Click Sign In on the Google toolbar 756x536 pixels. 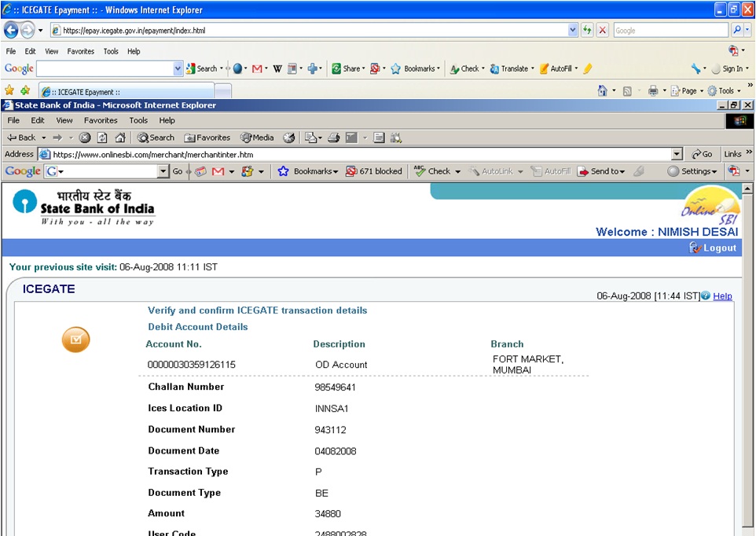coord(728,69)
